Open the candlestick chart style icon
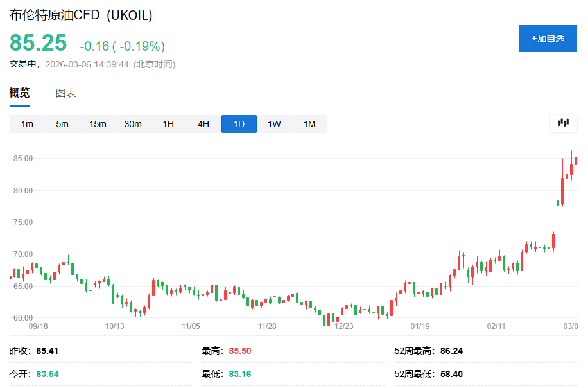The height and width of the screenshot is (388, 588). [x=563, y=125]
